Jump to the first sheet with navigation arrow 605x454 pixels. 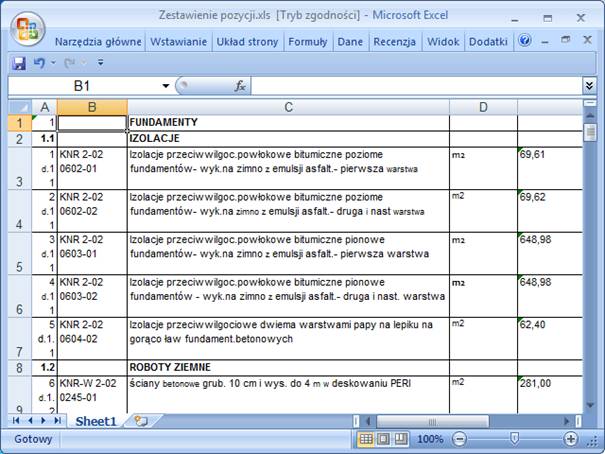[x=16, y=421]
